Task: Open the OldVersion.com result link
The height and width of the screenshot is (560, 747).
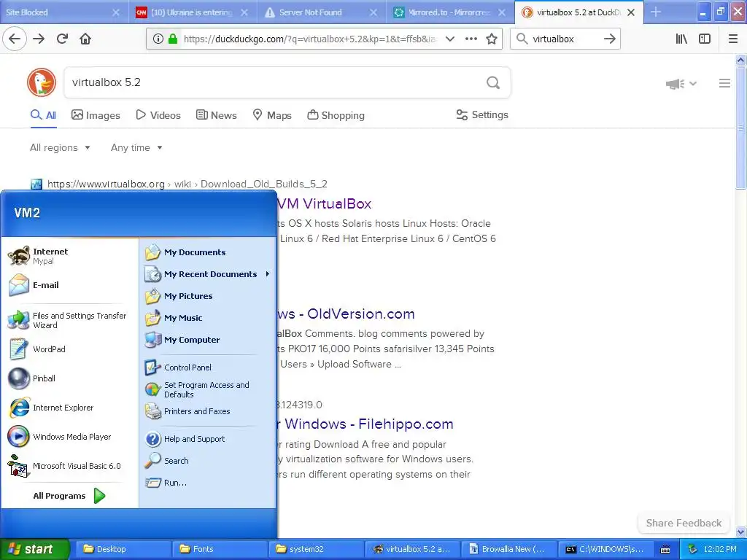Action: pyautogui.click(x=346, y=314)
